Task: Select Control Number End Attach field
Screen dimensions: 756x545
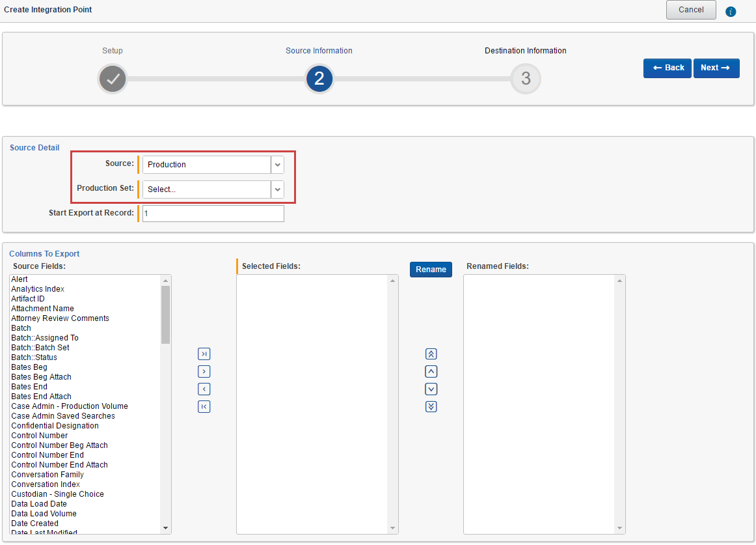Action: (60, 465)
